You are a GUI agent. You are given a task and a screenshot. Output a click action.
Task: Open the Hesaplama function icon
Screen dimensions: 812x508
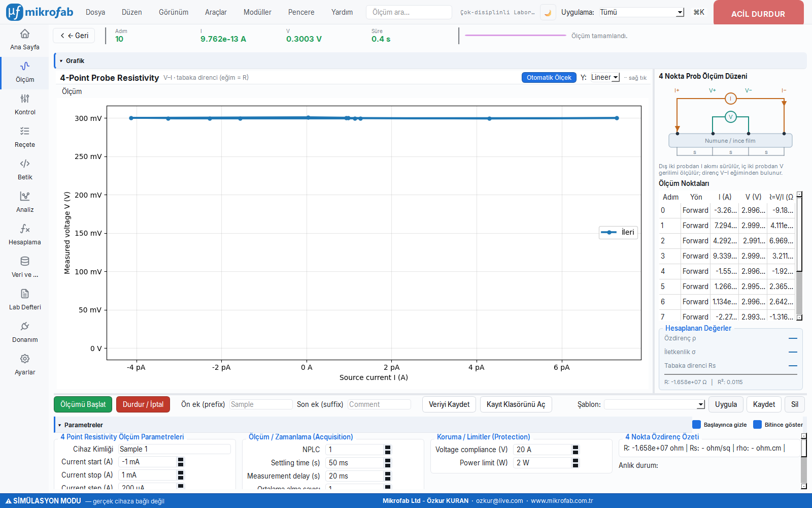pyautogui.click(x=24, y=229)
